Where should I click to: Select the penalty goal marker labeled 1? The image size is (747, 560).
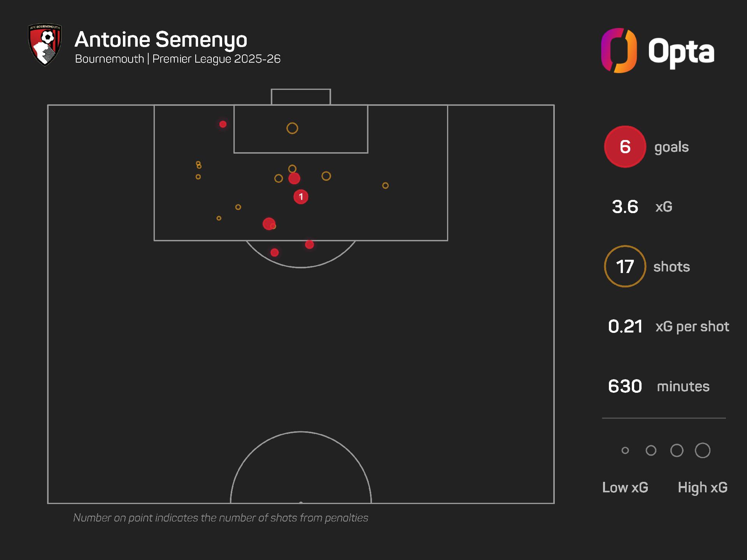point(301,197)
